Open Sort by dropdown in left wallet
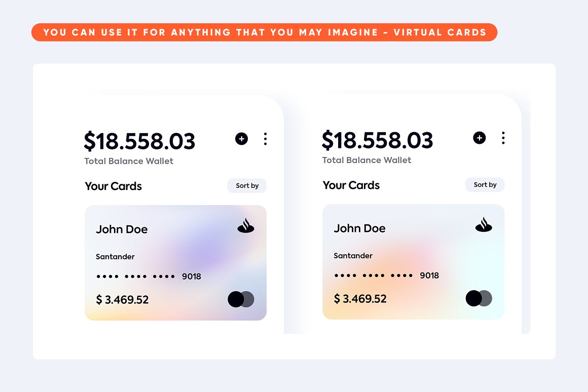Viewport: 588px width, 392px height. (247, 186)
